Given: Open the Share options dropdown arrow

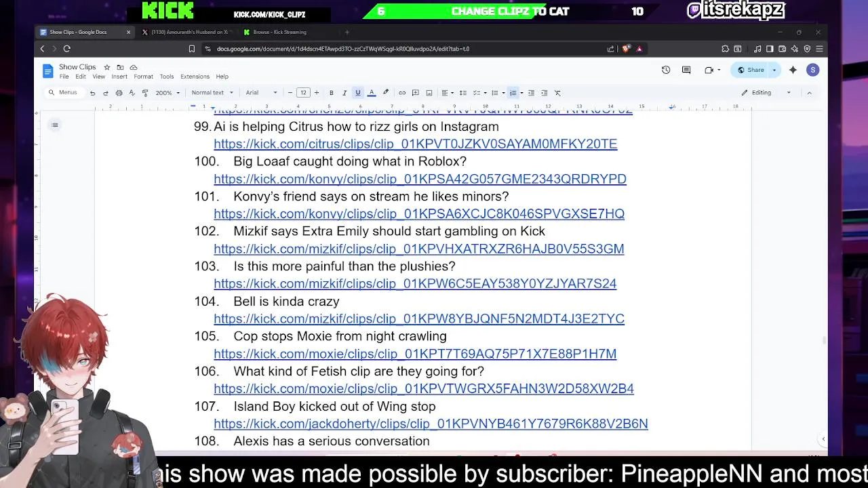Looking at the screenshot, I should [x=774, y=70].
